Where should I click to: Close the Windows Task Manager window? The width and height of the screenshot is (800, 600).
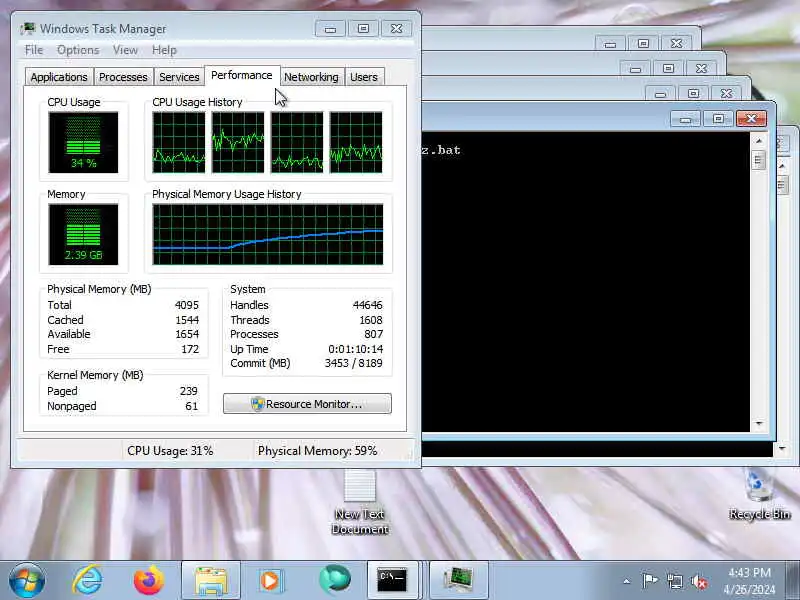[396, 29]
